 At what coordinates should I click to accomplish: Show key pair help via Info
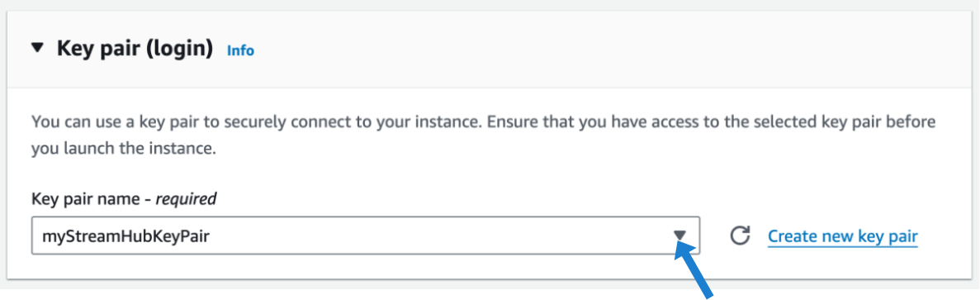coord(240,50)
